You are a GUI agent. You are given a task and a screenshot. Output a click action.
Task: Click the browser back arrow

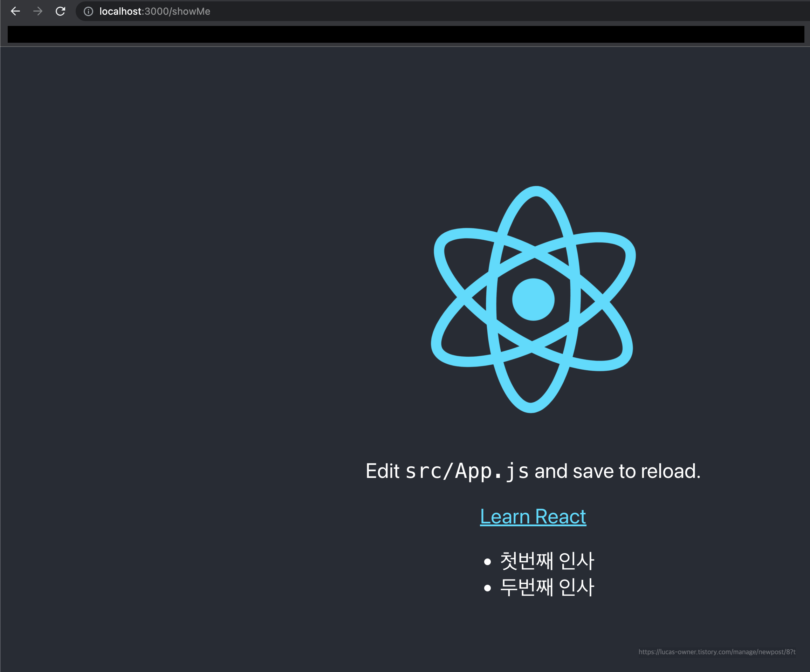click(x=15, y=11)
